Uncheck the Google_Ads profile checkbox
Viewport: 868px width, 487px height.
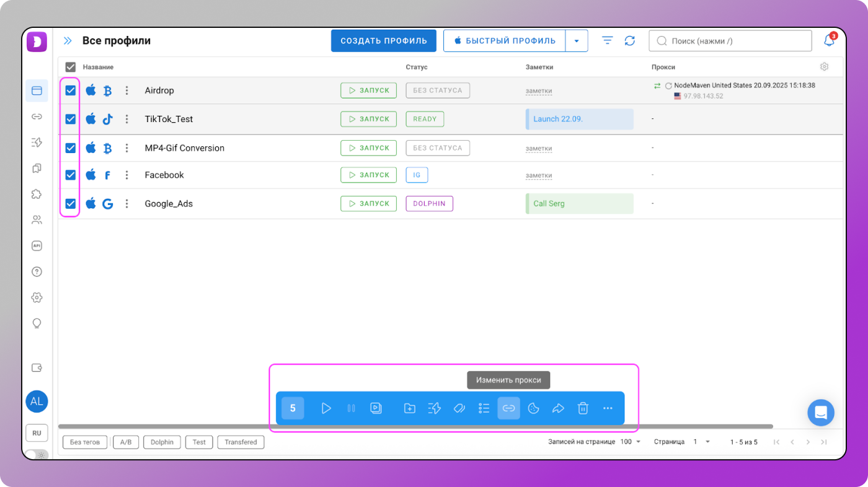(x=71, y=204)
